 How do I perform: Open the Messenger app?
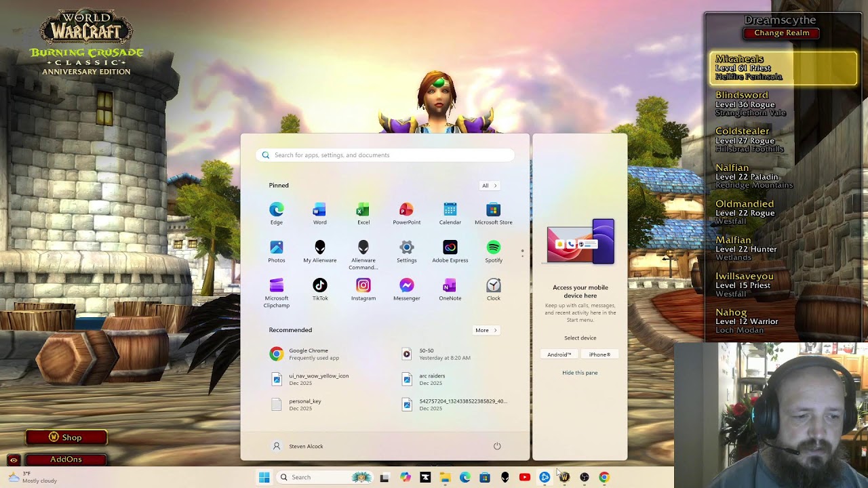(x=407, y=289)
